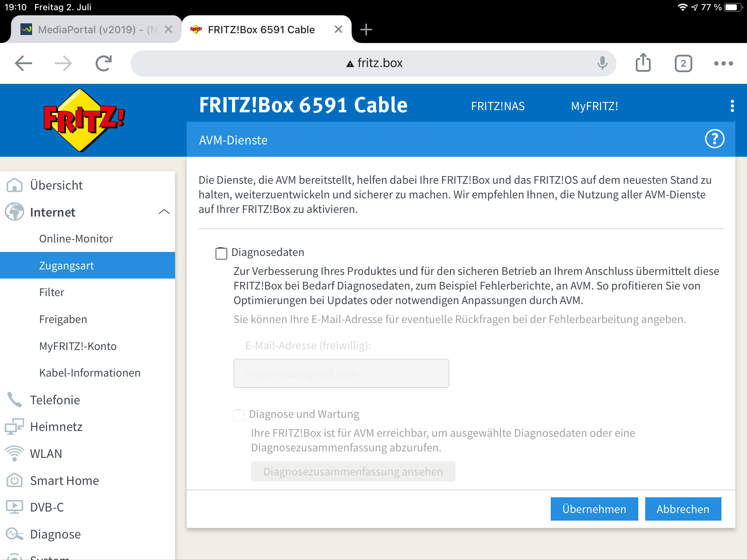747x560 pixels.
Task: Open DVB-C menu label
Action: (47, 507)
